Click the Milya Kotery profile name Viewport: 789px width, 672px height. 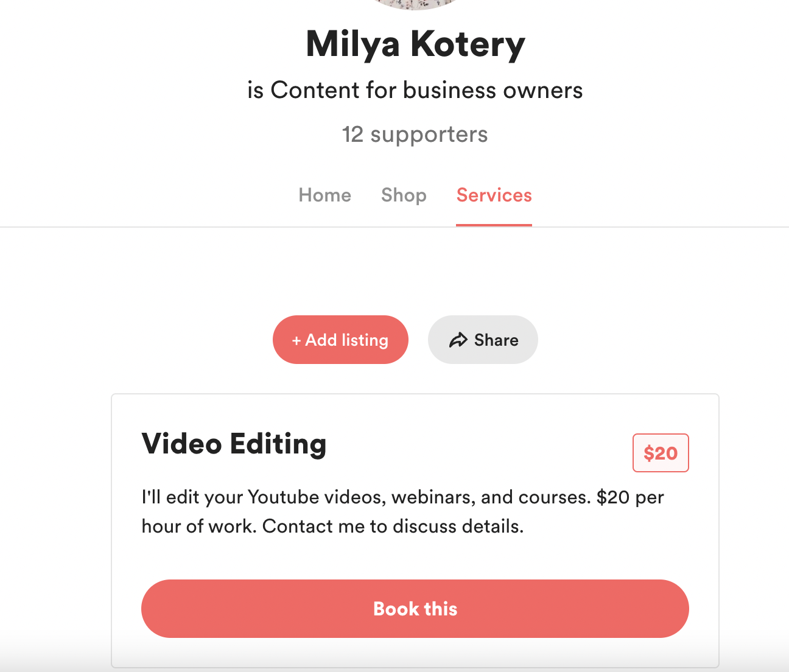(415, 44)
